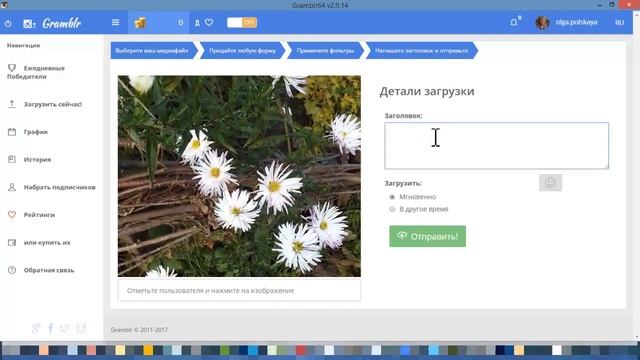This screenshot has height=360, width=640.
Task: Go to step Напишите заголовок и отправьте
Action: (422, 51)
